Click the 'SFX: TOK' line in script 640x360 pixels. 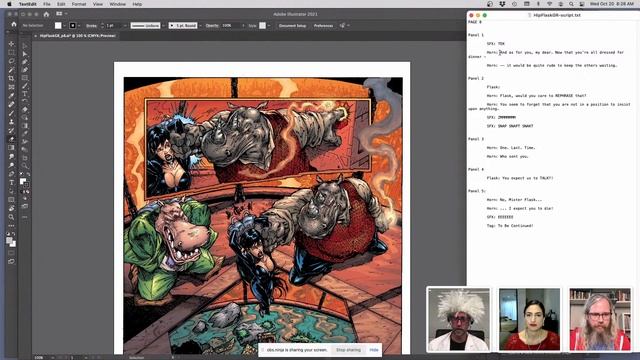coord(496,44)
